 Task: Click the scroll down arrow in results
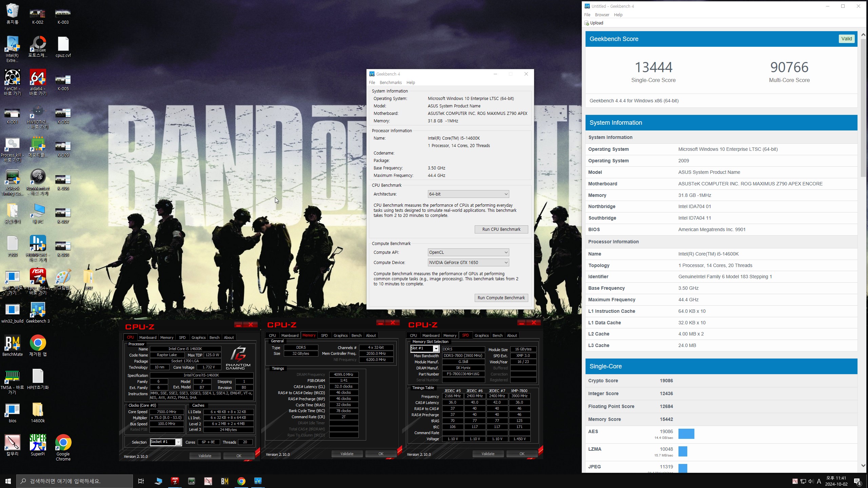point(863,466)
